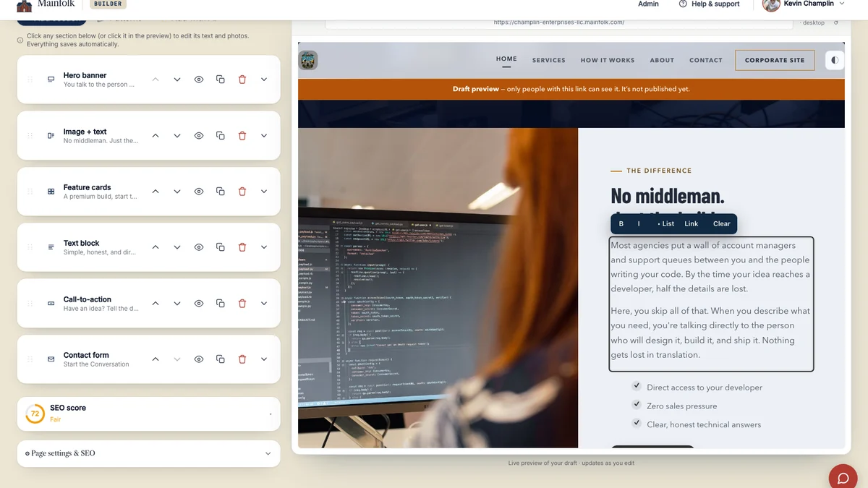
Task: Delete the Hero banner section
Action: coord(242,80)
